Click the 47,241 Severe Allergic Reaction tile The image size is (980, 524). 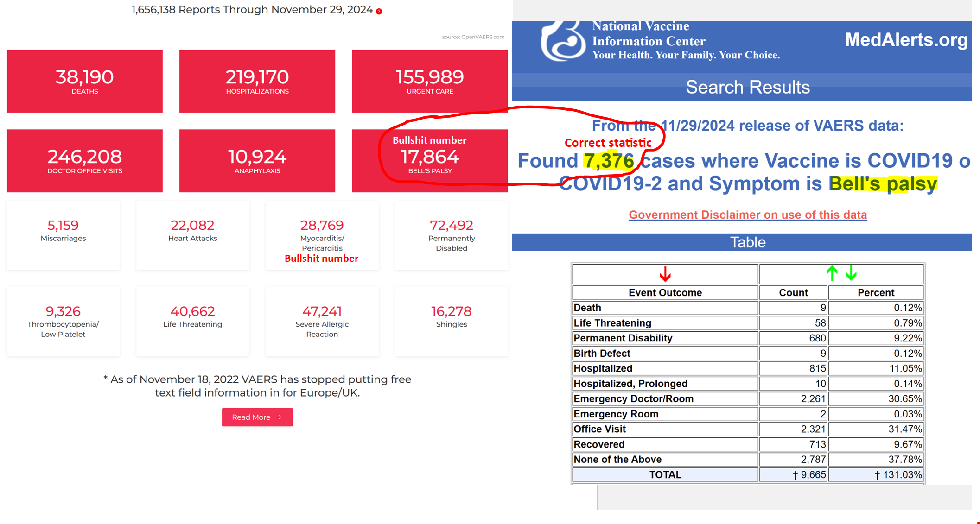[x=322, y=322]
